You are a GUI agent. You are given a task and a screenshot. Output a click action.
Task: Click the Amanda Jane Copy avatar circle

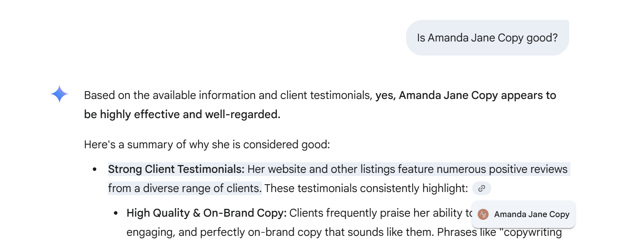point(483,214)
